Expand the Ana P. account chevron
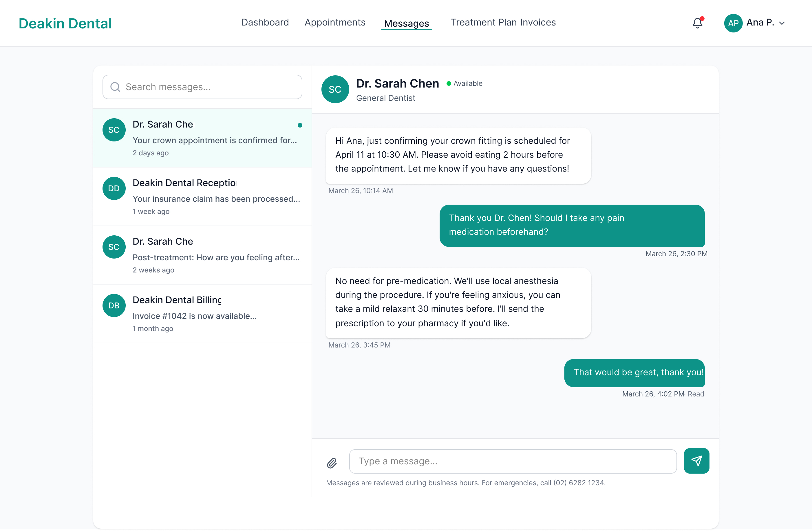Image resolution: width=812 pixels, height=531 pixels. click(x=782, y=23)
